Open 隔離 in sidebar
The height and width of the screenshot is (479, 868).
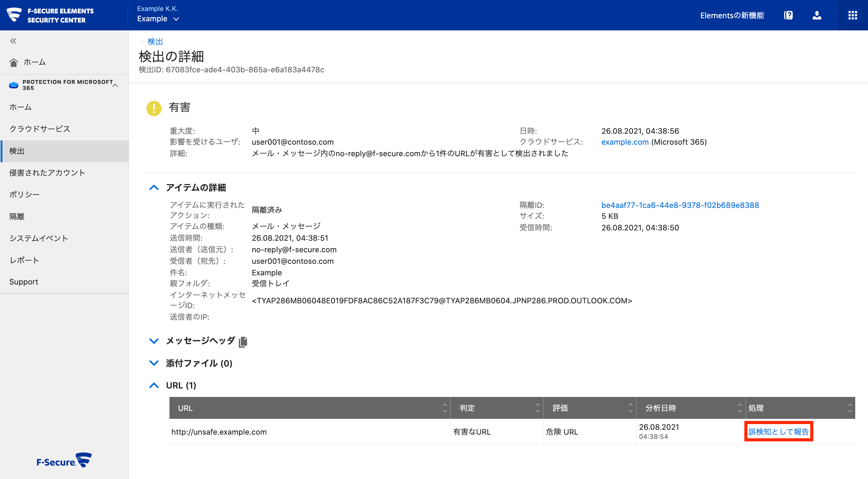point(17,217)
